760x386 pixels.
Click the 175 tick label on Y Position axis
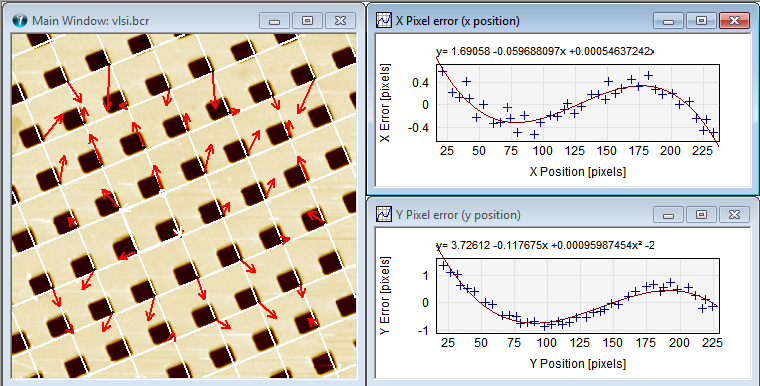pos(646,343)
